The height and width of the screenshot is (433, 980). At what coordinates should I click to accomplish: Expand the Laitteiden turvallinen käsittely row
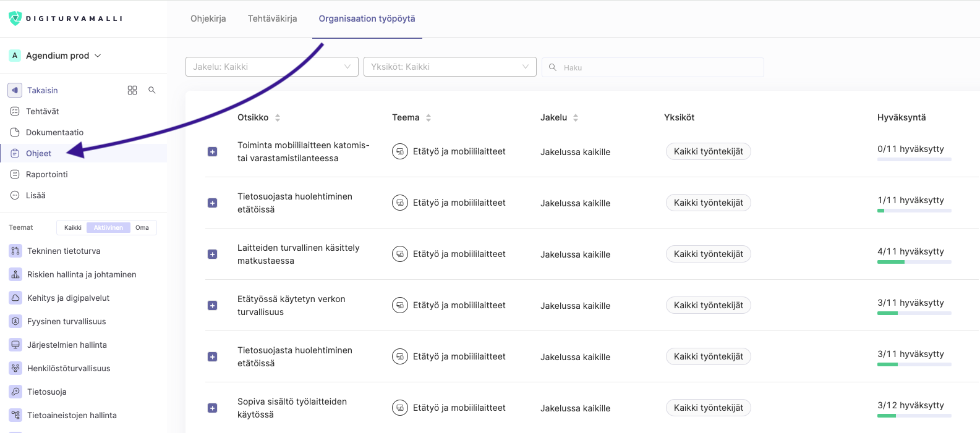point(212,254)
